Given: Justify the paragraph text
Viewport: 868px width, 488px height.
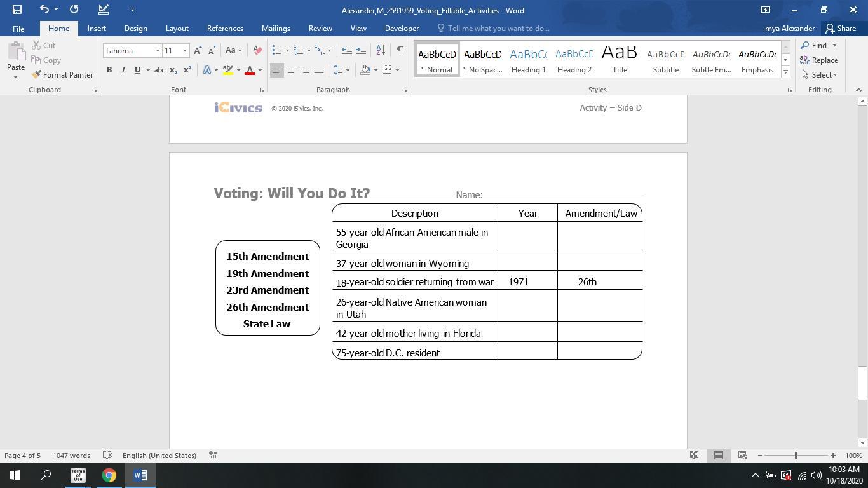Looking at the screenshot, I should (319, 70).
